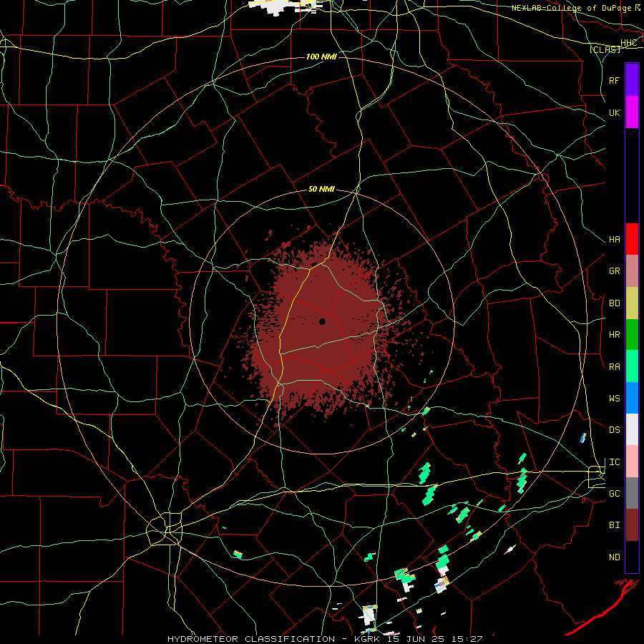Click the 'DS' legend label
This screenshot has width=644, height=644.
coord(615,430)
